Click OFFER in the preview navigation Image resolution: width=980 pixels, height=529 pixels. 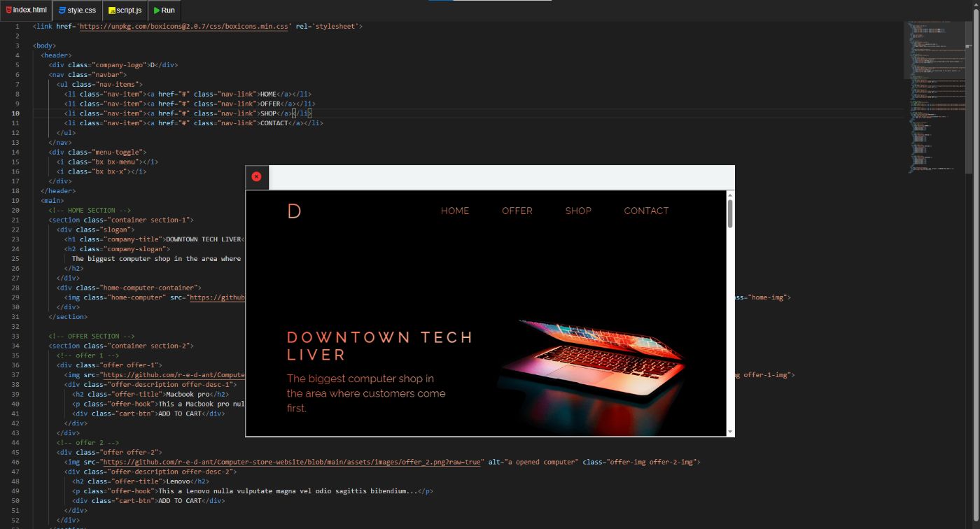517,211
